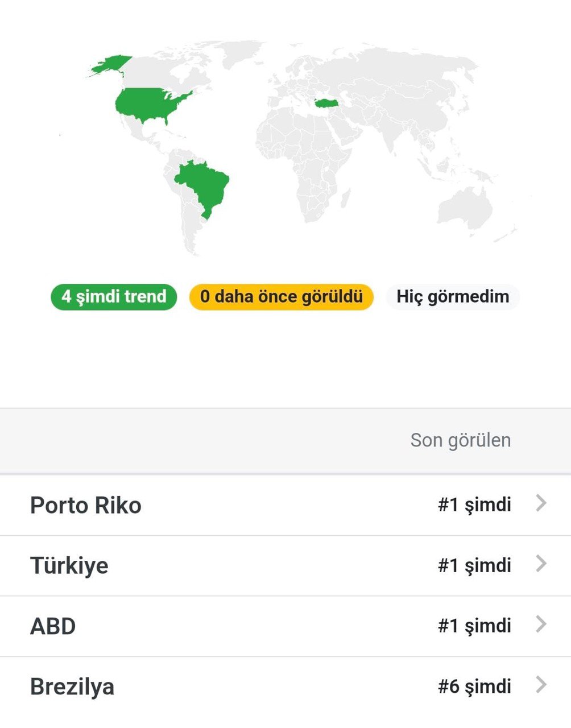The width and height of the screenshot is (571, 728).
Task: Toggle the yellow '0 daha önce görüldü' badge
Action: (x=282, y=297)
